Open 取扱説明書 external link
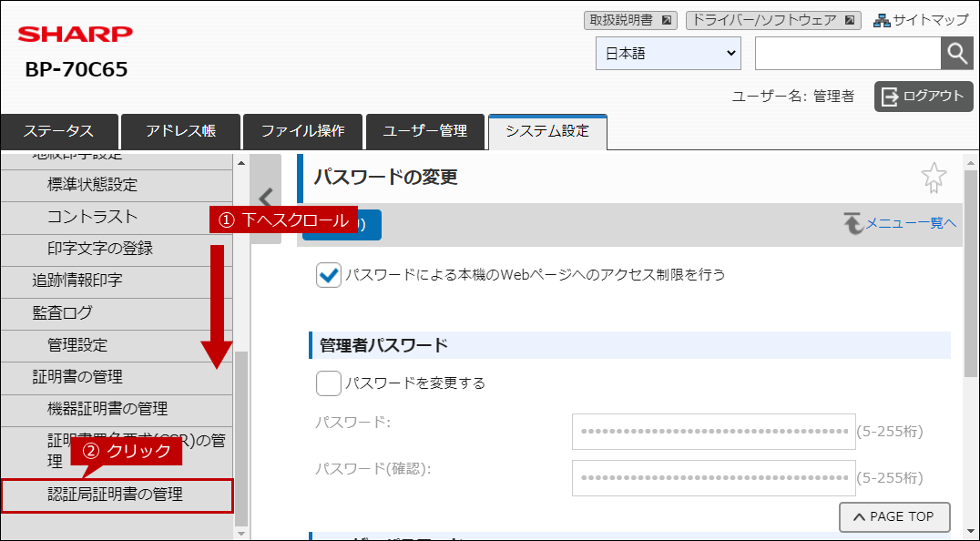The image size is (980, 541). (x=630, y=20)
